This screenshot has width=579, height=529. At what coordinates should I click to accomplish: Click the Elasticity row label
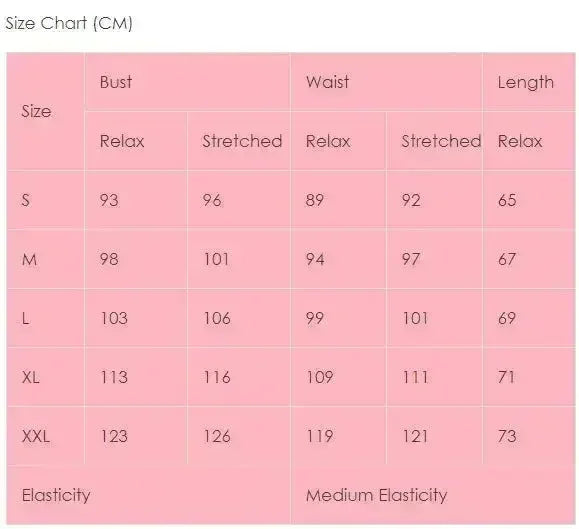(56, 495)
